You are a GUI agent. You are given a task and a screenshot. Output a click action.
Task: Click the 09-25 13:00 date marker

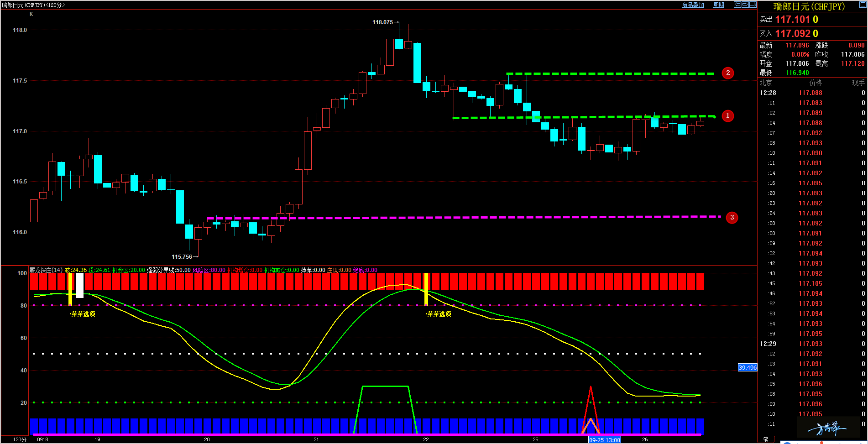tap(604, 440)
